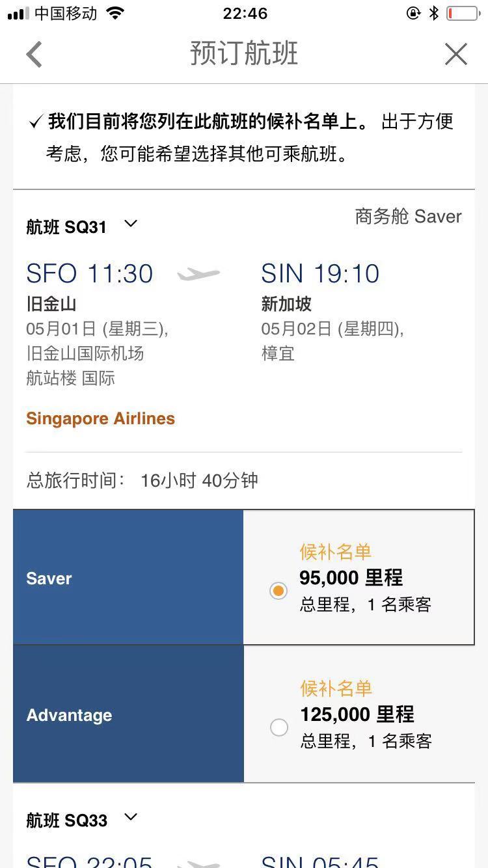Screen dimensions: 488x868
Task: Tap the Bluetooth icon in status bar
Action: click(x=434, y=13)
